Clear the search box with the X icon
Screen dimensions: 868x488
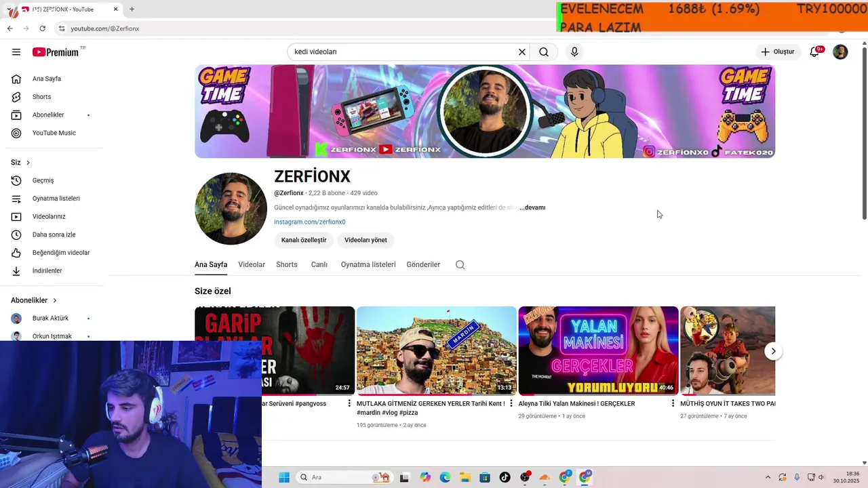point(522,52)
